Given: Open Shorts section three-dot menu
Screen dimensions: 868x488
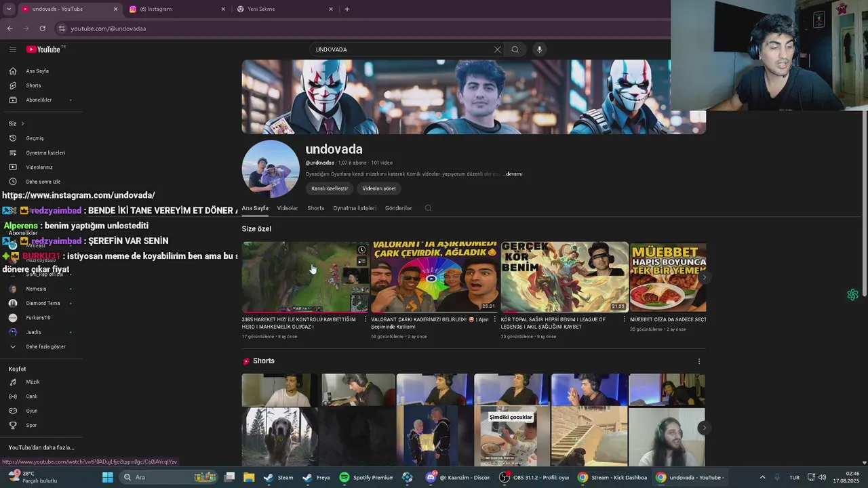Looking at the screenshot, I should [698, 361].
